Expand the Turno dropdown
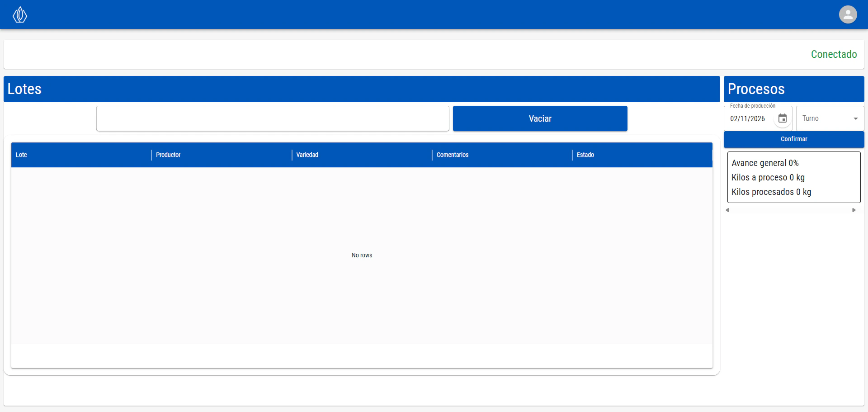 (830, 118)
